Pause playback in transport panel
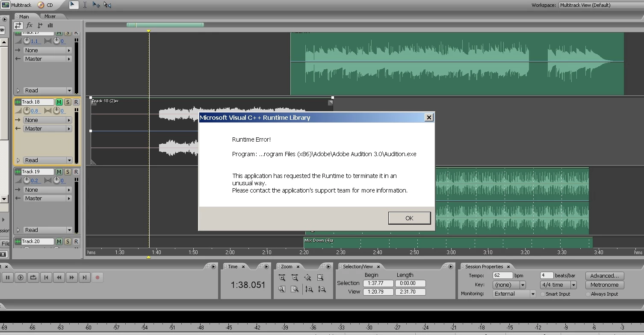644x335 pixels. pyautogui.click(x=8, y=278)
